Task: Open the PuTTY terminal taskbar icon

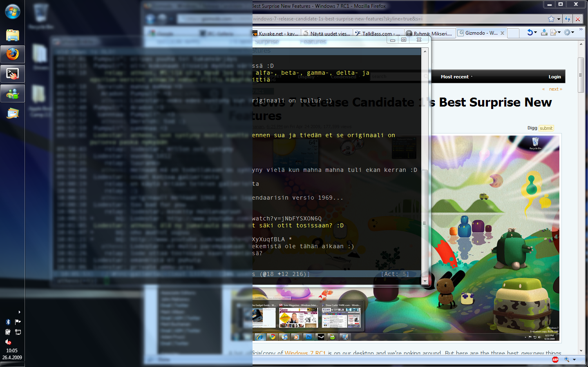Action: [12, 74]
